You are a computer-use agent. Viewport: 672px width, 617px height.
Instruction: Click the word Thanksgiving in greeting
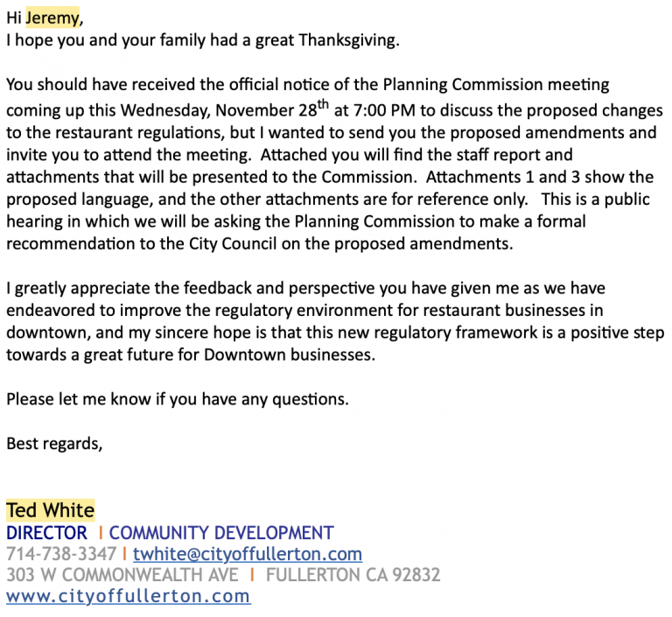point(349,40)
